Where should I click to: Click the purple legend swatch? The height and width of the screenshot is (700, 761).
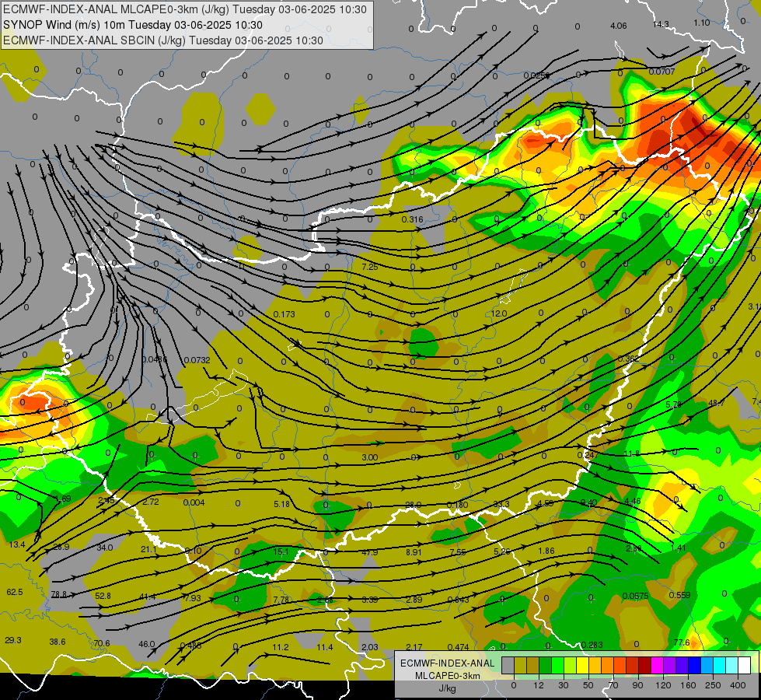point(670,665)
